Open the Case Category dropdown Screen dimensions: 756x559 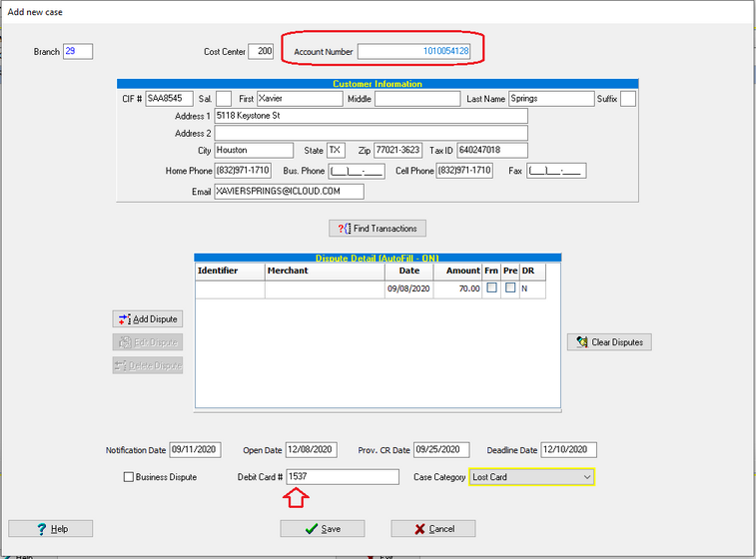point(586,477)
